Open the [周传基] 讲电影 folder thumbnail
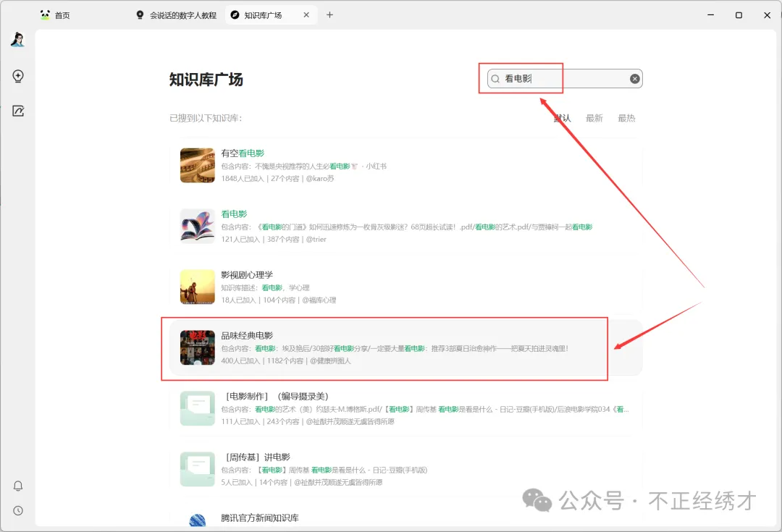782x532 pixels. pyautogui.click(x=198, y=469)
